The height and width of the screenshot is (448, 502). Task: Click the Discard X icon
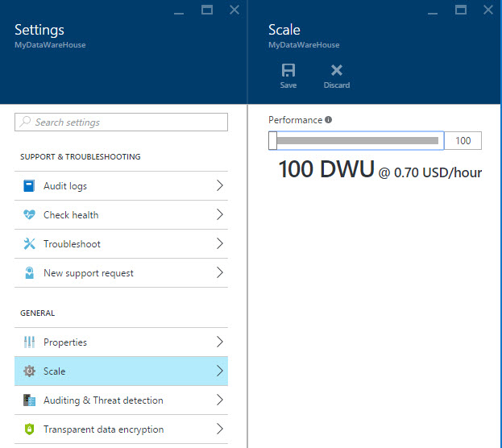(x=337, y=71)
